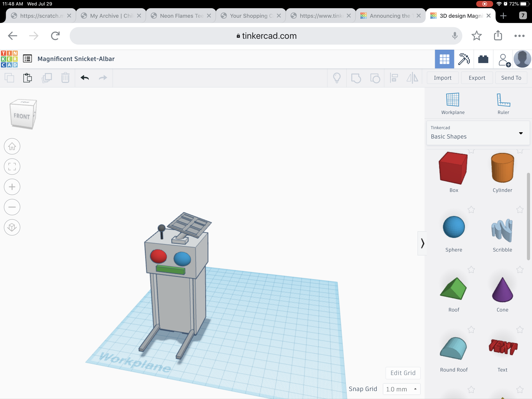This screenshot has height=399, width=532.
Task: Switch to the My Archive tab
Action: (x=111, y=16)
